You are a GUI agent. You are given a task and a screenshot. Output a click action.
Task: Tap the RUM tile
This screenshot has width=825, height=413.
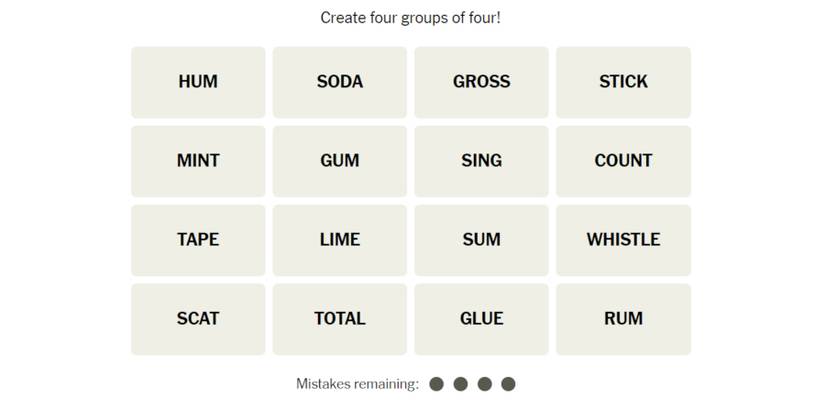click(623, 319)
